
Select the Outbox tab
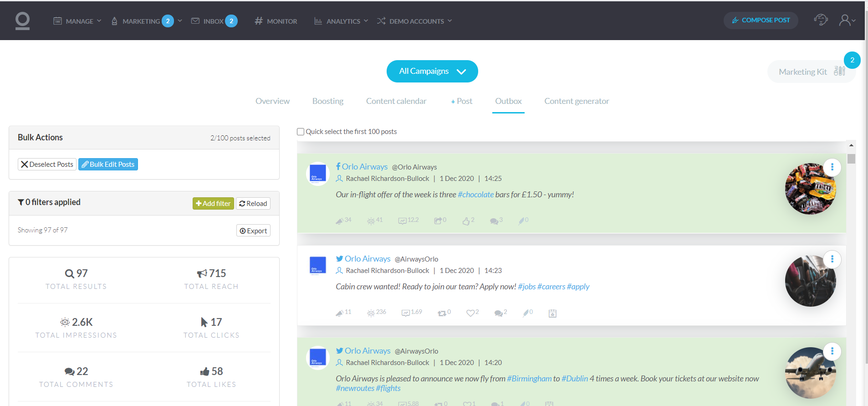508,101
